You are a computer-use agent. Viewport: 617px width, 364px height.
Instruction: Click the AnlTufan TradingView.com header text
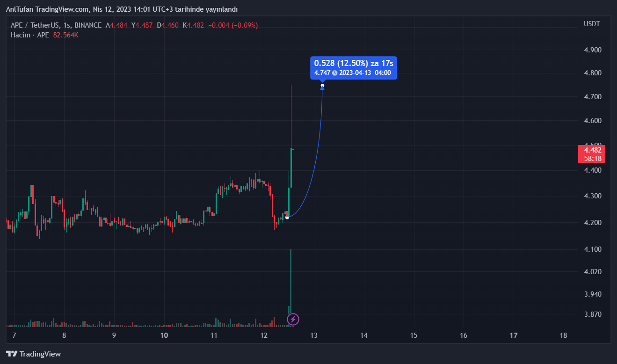pos(122,9)
